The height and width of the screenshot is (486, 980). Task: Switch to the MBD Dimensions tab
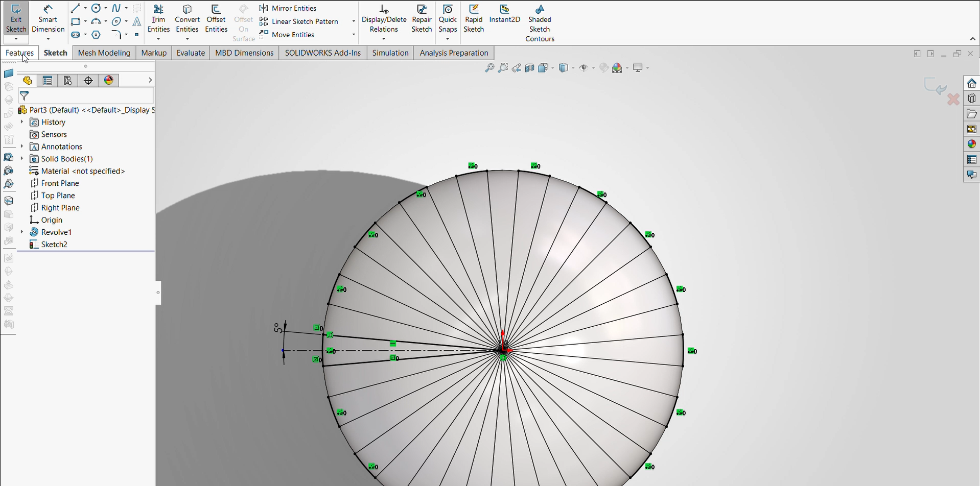244,53
